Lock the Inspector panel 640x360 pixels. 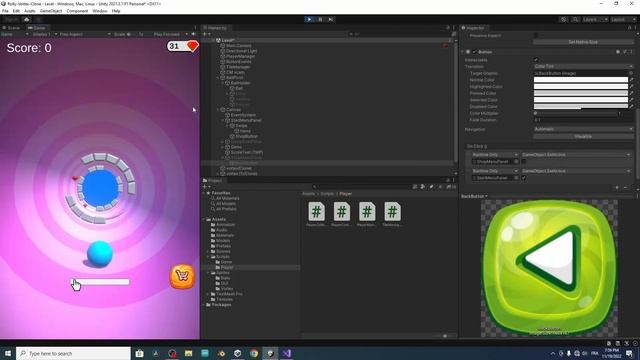point(629,28)
